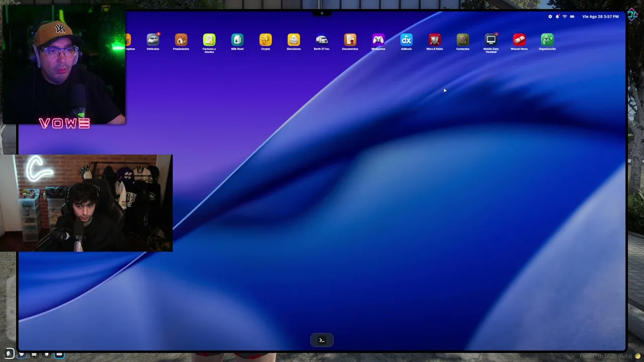Open the Contactos app
644x362 pixels.
coord(463,39)
